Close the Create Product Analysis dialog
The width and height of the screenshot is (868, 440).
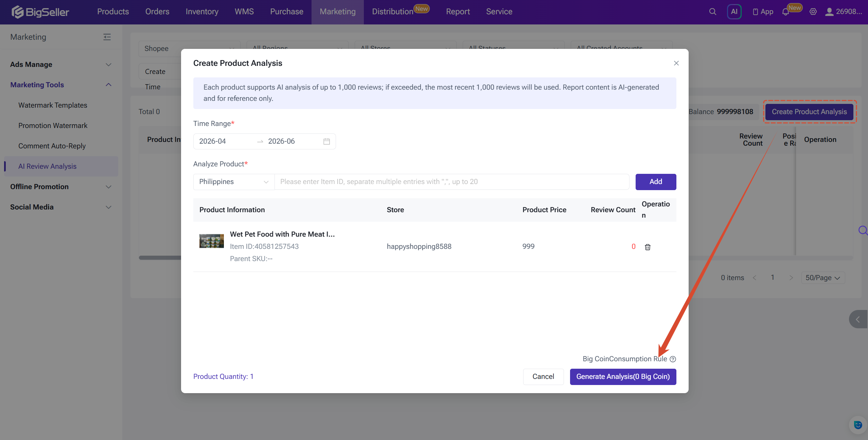pos(676,63)
